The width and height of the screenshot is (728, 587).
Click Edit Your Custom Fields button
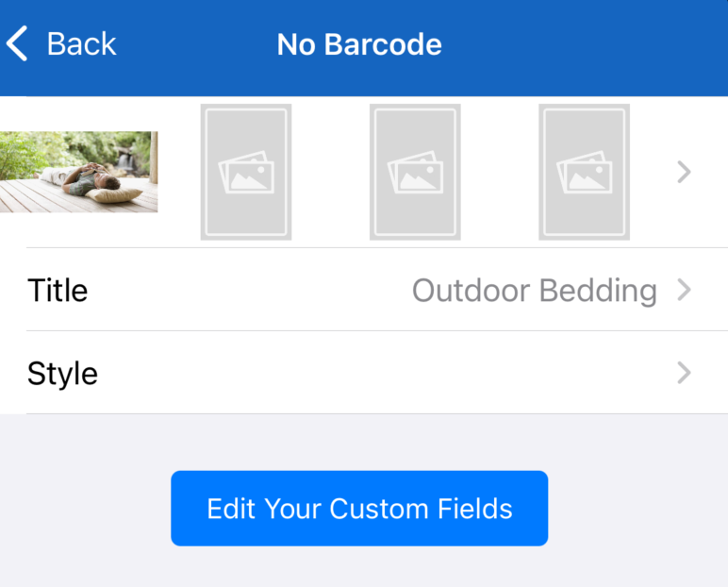(x=359, y=508)
